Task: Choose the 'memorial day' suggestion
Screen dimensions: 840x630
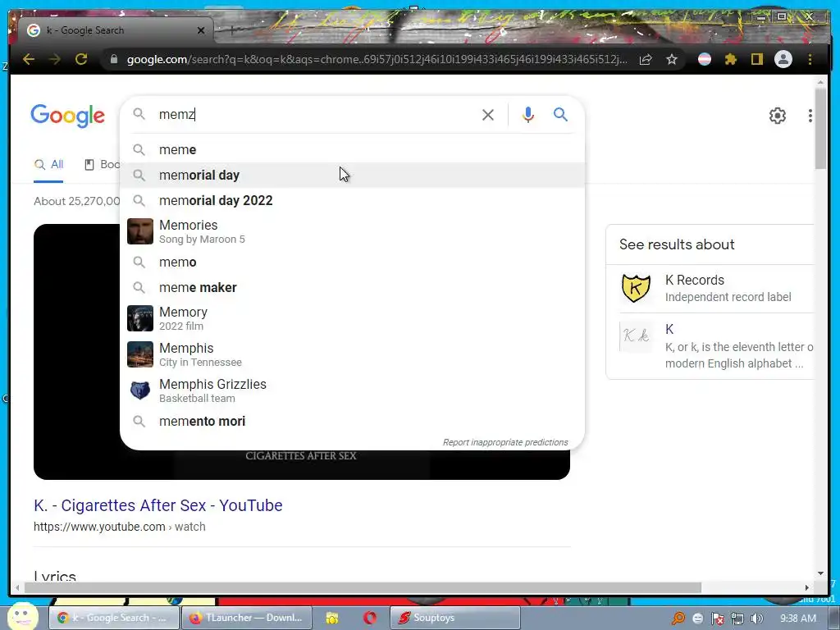Action: point(353,176)
